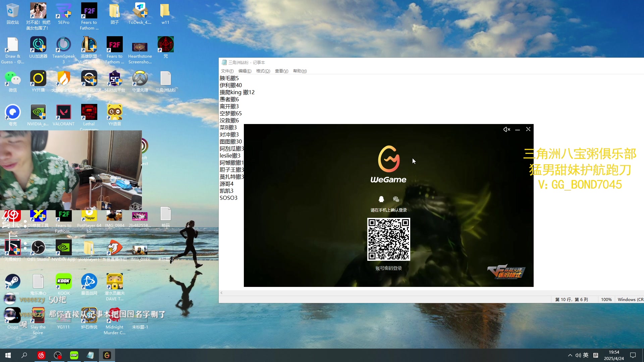The height and width of the screenshot is (362, 644).
Task: Click the line 伊利撤40 in Notepad
Action: coord(231,85)
